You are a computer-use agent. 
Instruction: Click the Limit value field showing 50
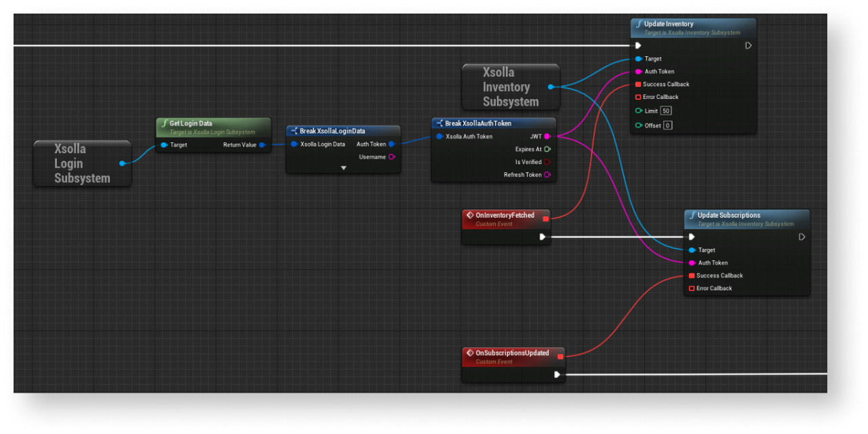click(667, 111)
